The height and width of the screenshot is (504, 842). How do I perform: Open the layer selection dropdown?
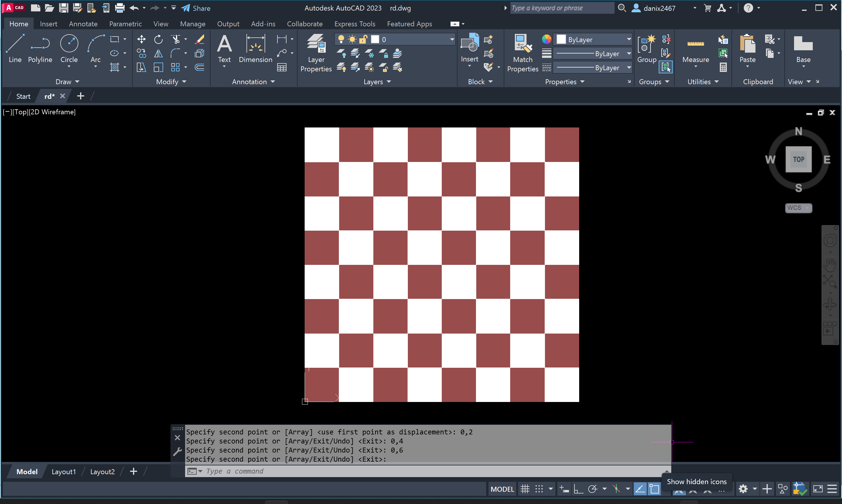tap(452, 39)
